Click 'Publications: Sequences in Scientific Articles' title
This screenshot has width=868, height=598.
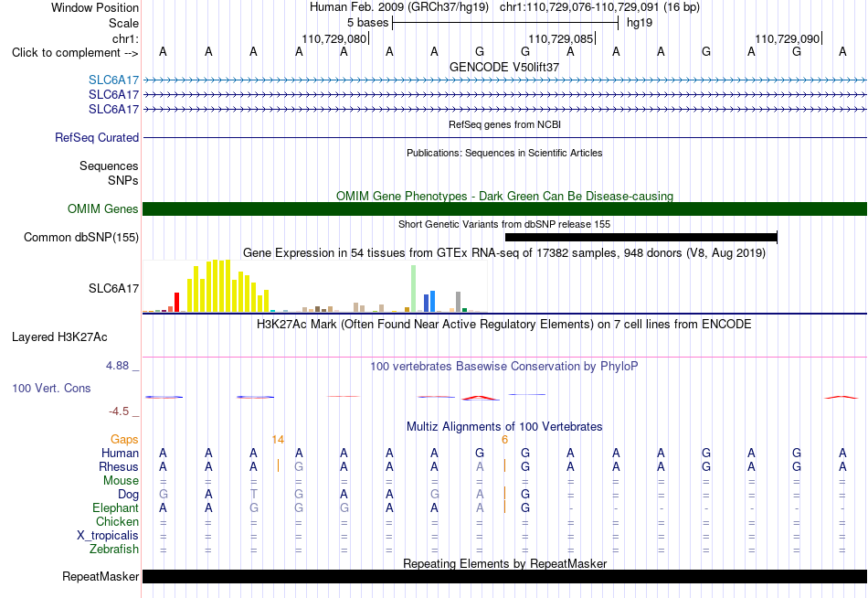(x=504, y=153)
